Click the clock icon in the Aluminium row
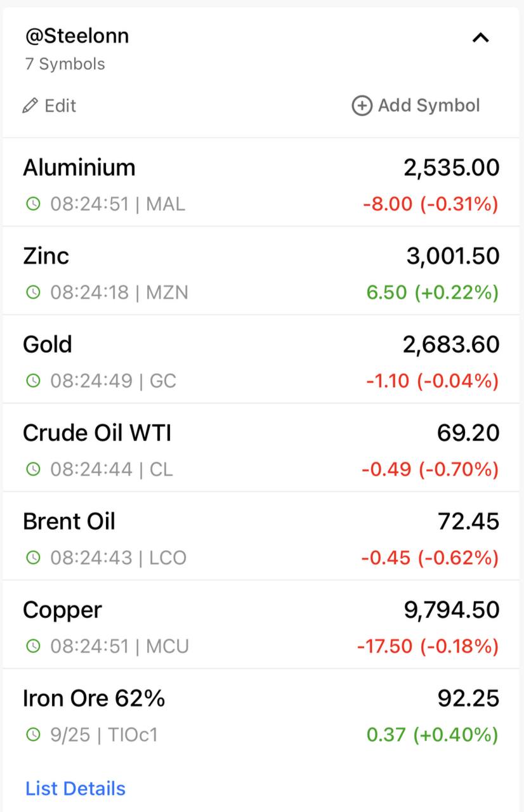The height and width of the screenshot is (812, 524). point(32,204)
